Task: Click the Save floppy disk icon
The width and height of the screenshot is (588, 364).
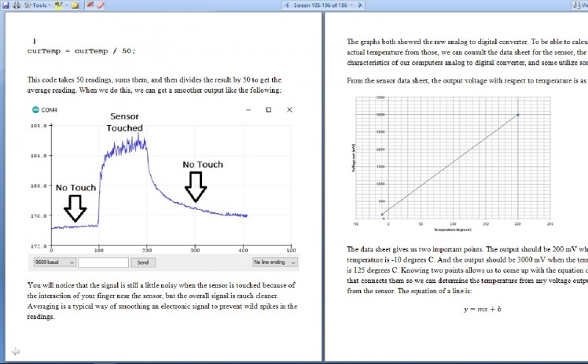Action: 6,6
